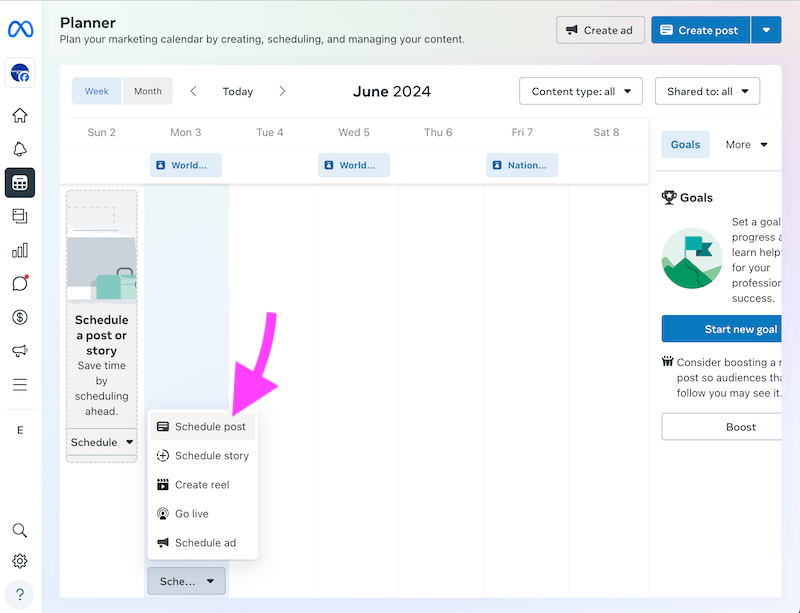Open Ads megaphone icon in sidebar
Image resolution: width=800 pixels, height=613 pixels.
(20, 351)
